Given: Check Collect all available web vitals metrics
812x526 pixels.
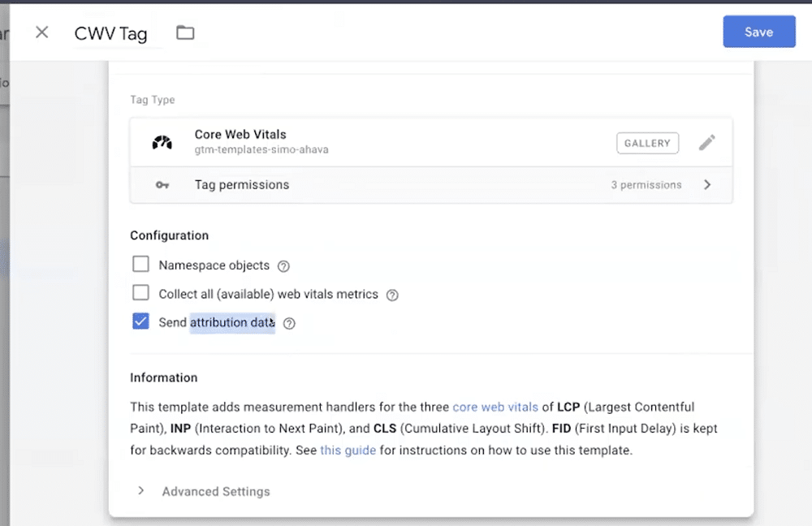Looking at the screenshot, I should pyautogui.click(x=140, y=293).
